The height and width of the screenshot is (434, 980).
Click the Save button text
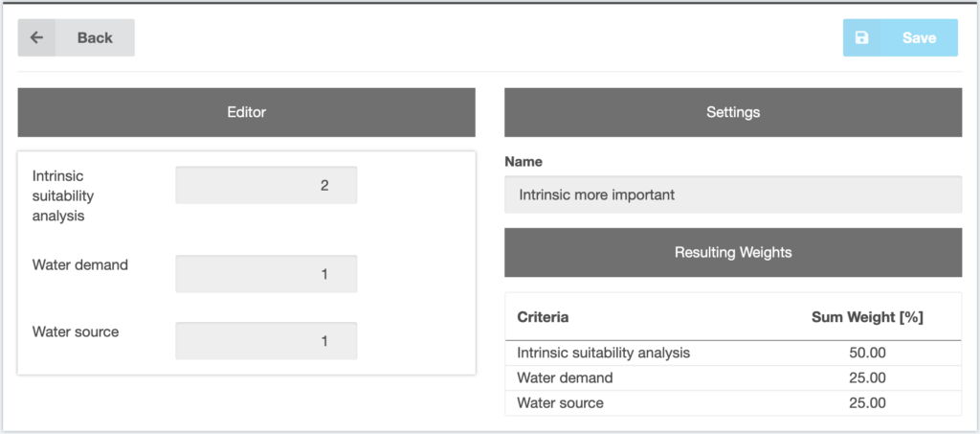pyautogui.click(x=920, y=37)
